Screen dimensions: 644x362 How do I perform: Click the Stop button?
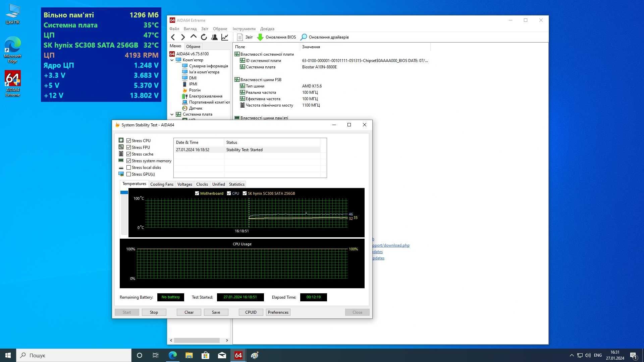[x=154, y=312]
